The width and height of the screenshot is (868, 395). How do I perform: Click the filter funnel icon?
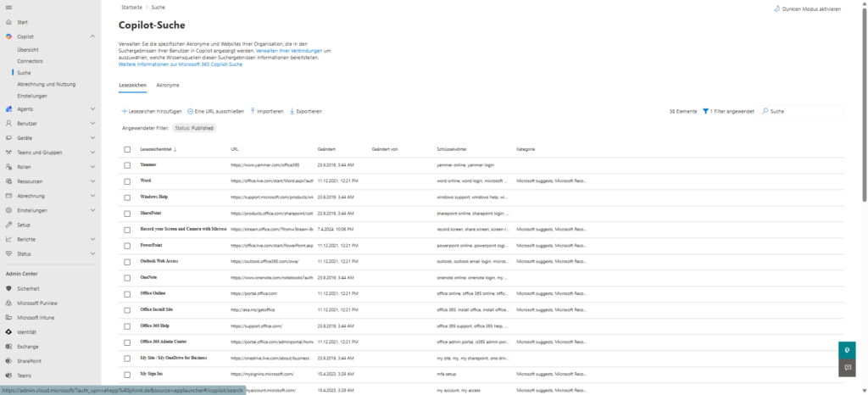[x=705, y=111]
